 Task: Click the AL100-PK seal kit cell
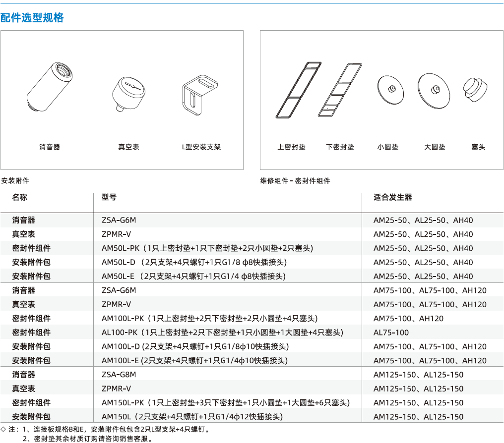click(222, 332)
